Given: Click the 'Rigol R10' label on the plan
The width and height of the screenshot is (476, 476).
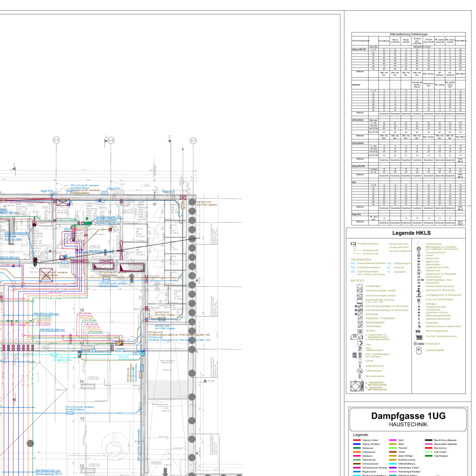Looking at the screenshot, I should 47,191.
